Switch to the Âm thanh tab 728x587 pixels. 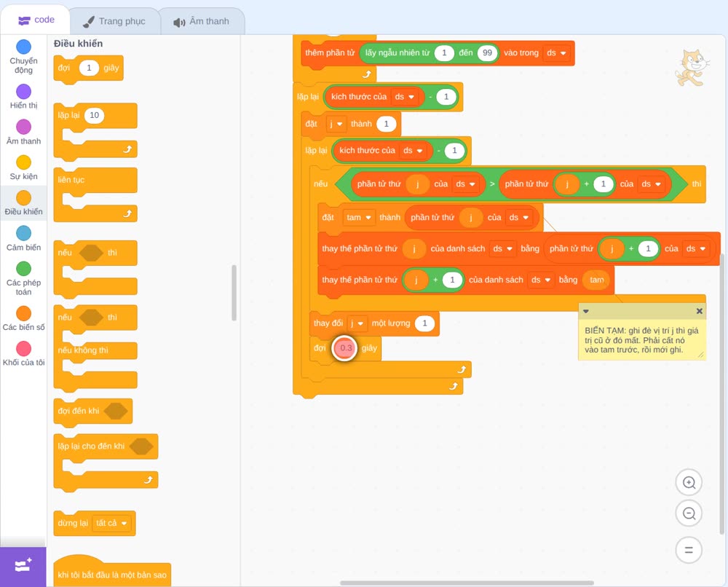coord(202,21)
